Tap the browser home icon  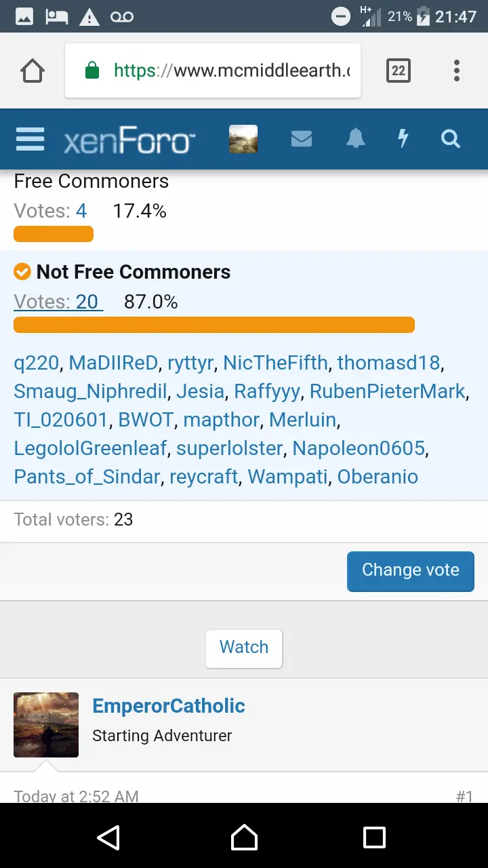pos(33,71)
